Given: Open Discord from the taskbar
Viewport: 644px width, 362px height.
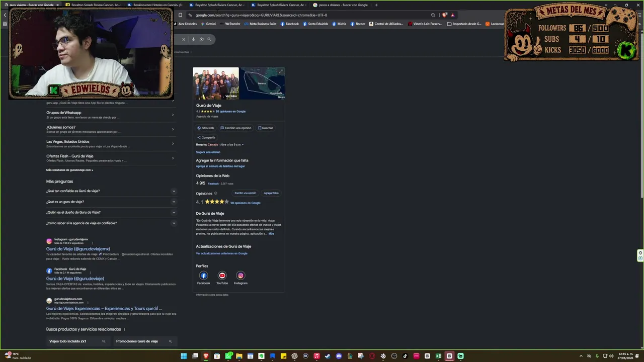Looking at the screenshot, I should (339, 356).
